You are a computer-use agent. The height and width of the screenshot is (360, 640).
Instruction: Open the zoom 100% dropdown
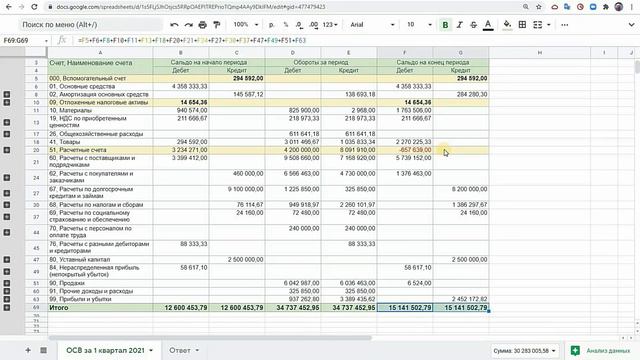tap(246, 25)
